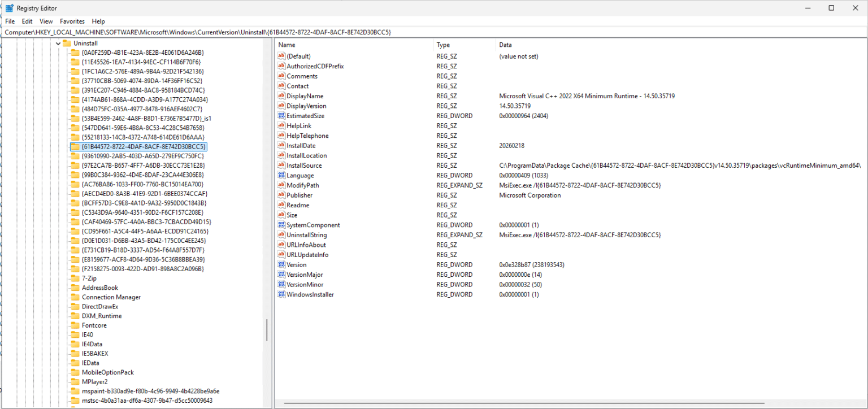Open the Edit menu
This screenshot has height=409, width=868.
pyautogui.click(x=27, y=21)
